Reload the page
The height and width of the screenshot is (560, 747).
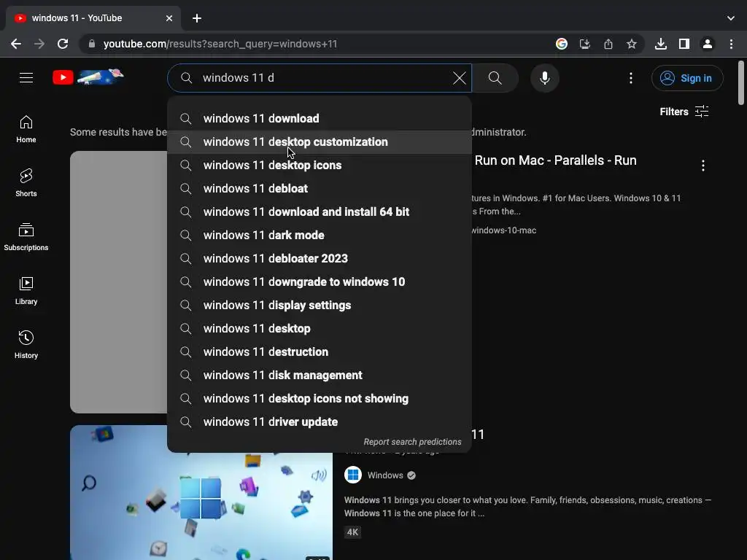pyautogui.click(x=63, y=44)
